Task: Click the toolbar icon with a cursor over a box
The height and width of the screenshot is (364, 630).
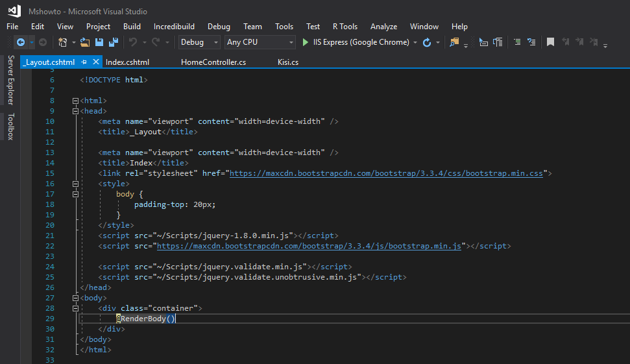Action: coord(483,42)
